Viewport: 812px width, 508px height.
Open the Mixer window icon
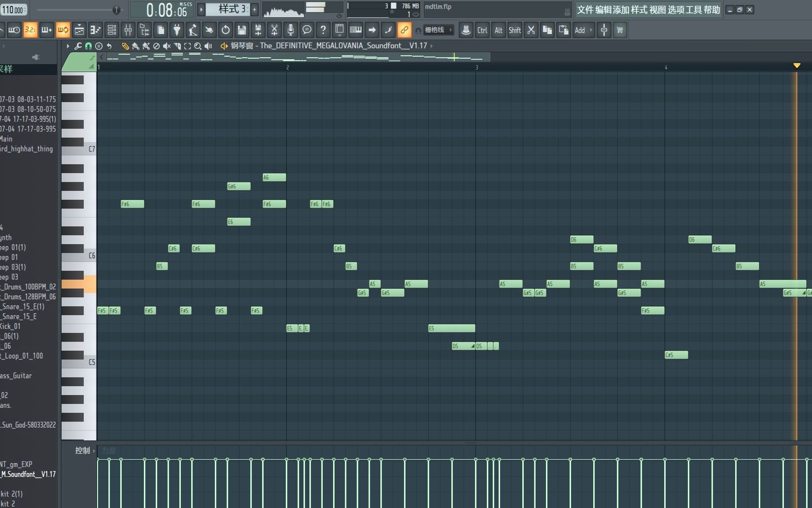(x=128, y=30)
